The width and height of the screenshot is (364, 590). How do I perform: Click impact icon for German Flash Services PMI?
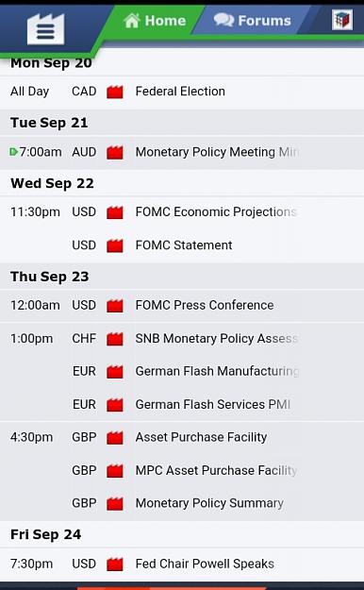tap(115, 404)
